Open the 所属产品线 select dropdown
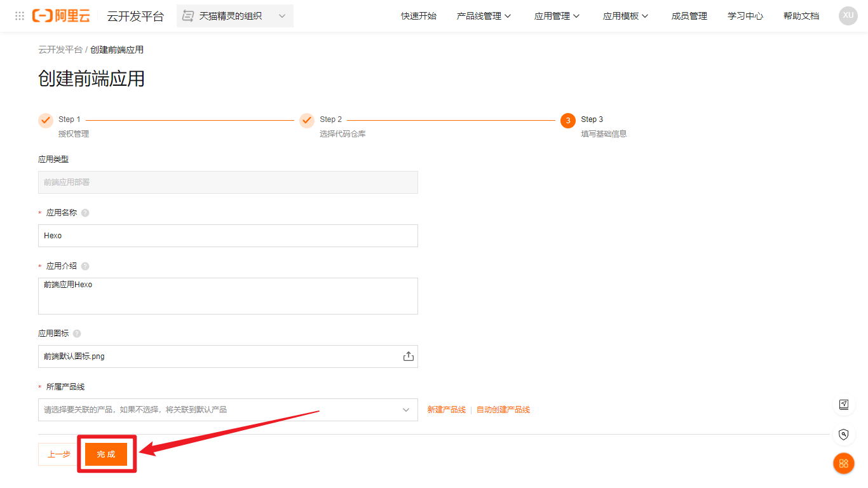 [228, 410]
